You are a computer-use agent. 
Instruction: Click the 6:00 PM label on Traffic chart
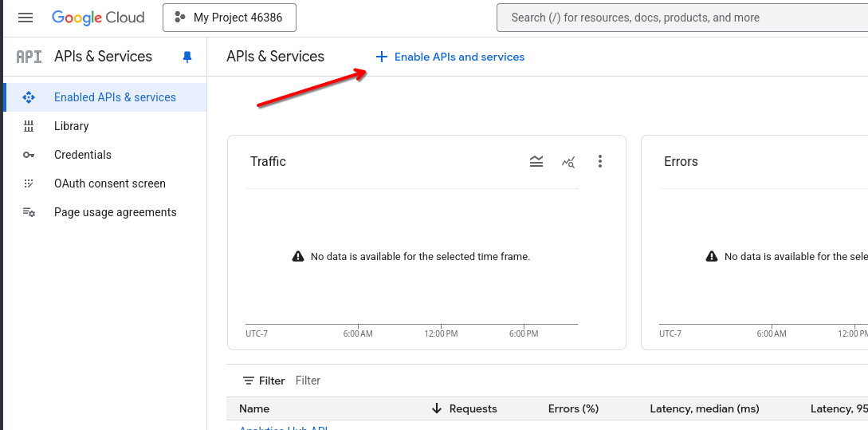[524, 333]
